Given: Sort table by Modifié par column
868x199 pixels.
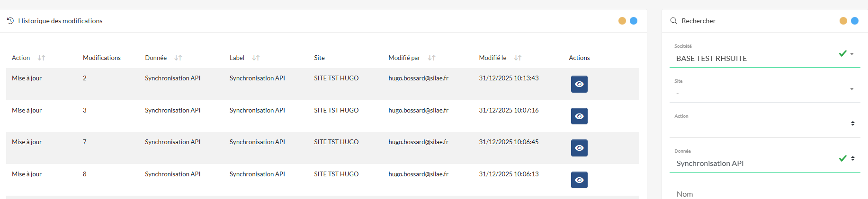Looking at the screenshot, I should [x=431, y=58].
